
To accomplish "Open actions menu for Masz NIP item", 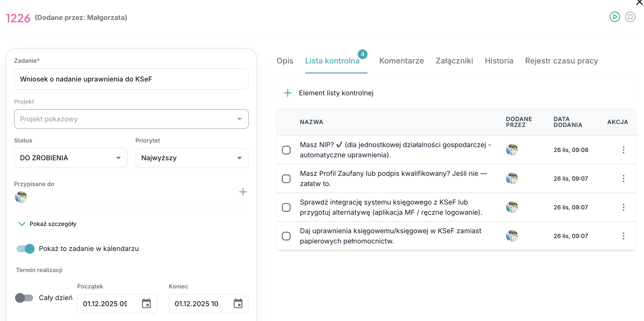I will click(x=623, y=150).
